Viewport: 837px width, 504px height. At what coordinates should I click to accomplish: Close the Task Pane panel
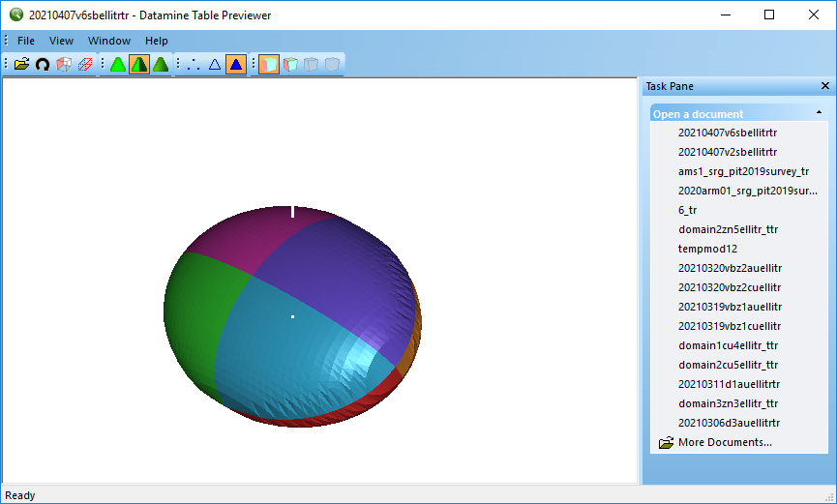825,86
